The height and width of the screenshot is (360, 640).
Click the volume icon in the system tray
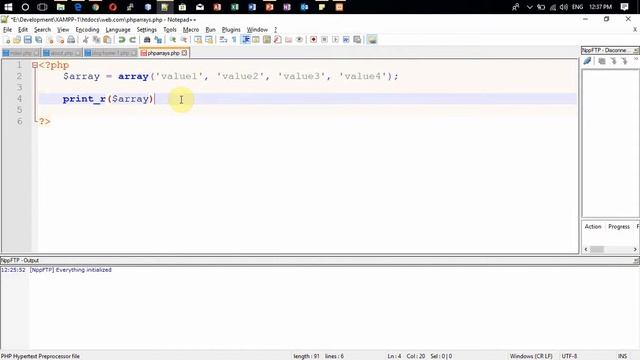(x=564, y=7)
